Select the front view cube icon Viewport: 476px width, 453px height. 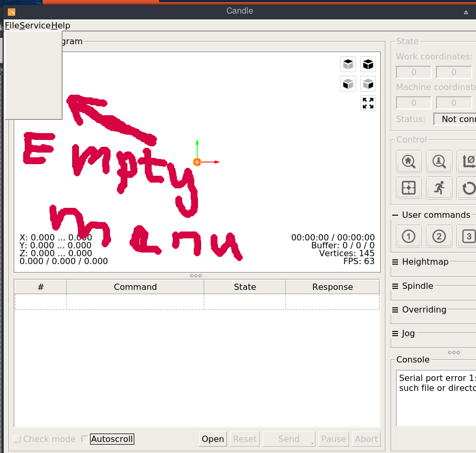tap(348, 84)
